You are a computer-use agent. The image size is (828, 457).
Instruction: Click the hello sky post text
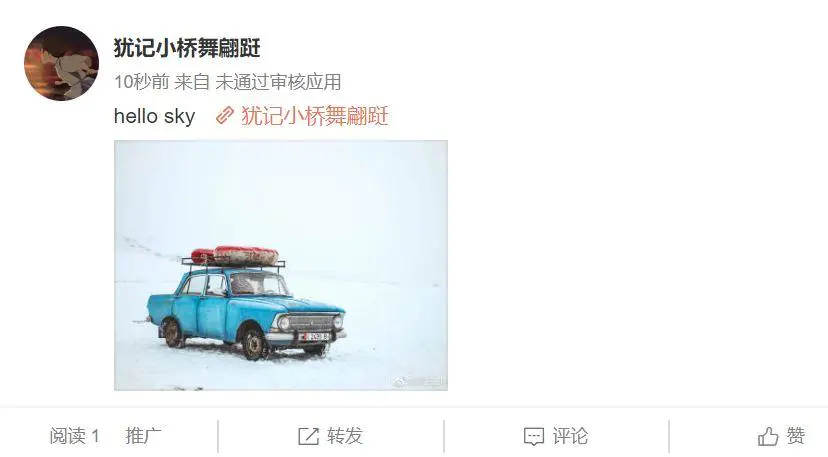click(155, 116)
